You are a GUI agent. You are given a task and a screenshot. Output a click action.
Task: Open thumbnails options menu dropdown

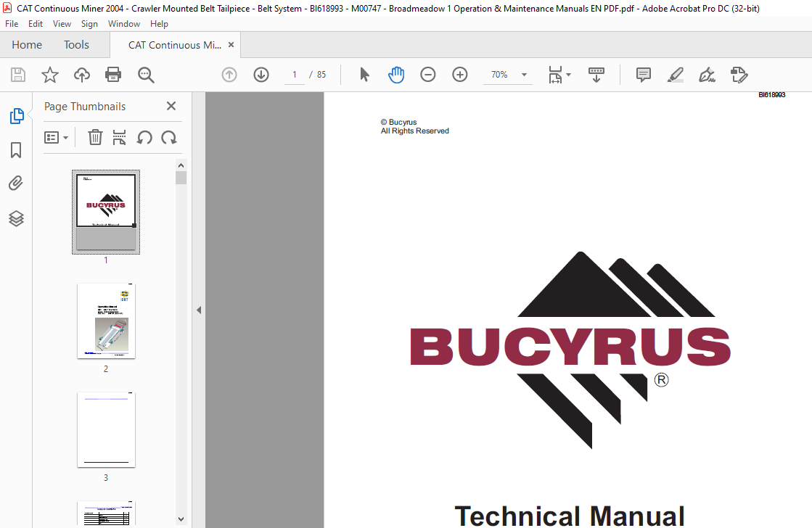[x=56, y=138]
